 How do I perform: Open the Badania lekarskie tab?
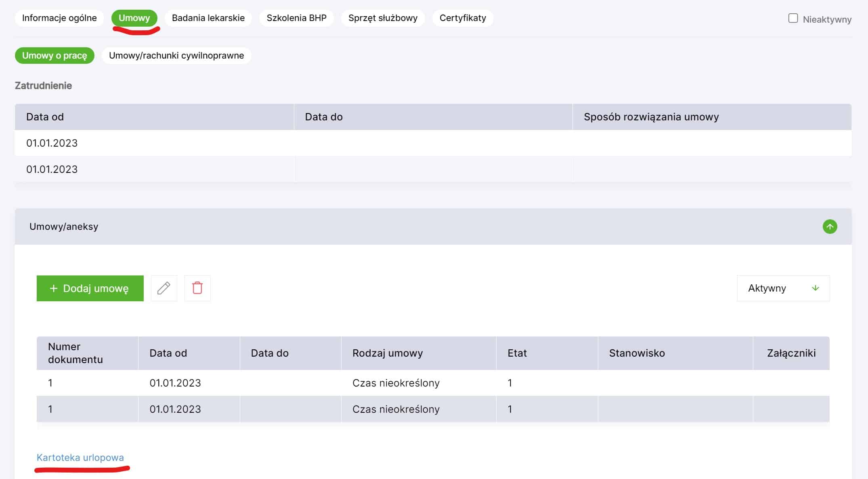point(208,18)
